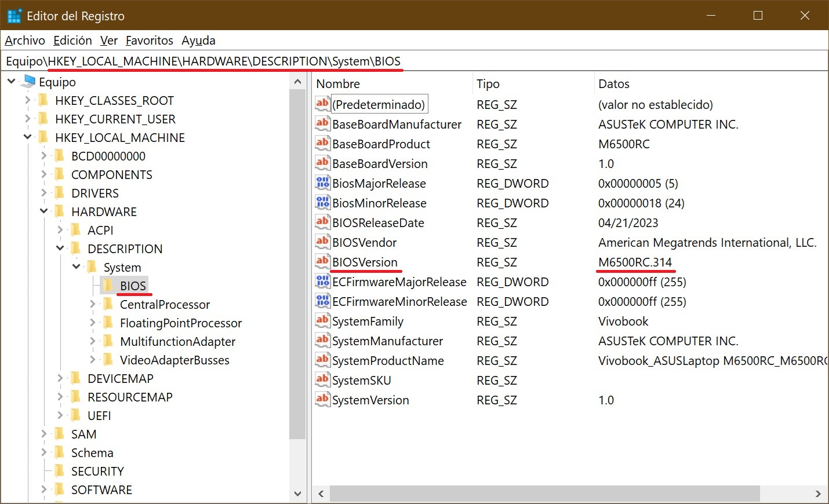This screenshot has height=504, width=829.
Task: Collapse the DESCRIPTION key arrow
Action: point(60,249)
